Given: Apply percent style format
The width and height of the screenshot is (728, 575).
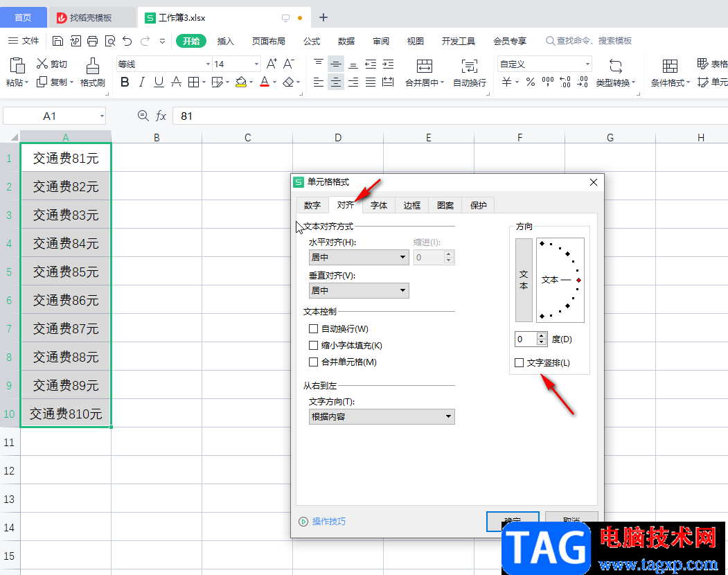Looking at the screenshot, I should tap(531, 82).
